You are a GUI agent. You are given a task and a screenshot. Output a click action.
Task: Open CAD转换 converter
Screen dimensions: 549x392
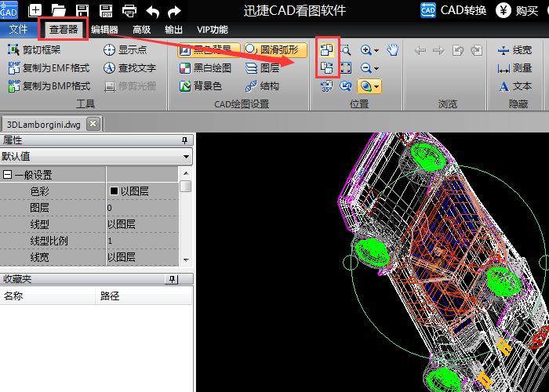pos(453,10)
